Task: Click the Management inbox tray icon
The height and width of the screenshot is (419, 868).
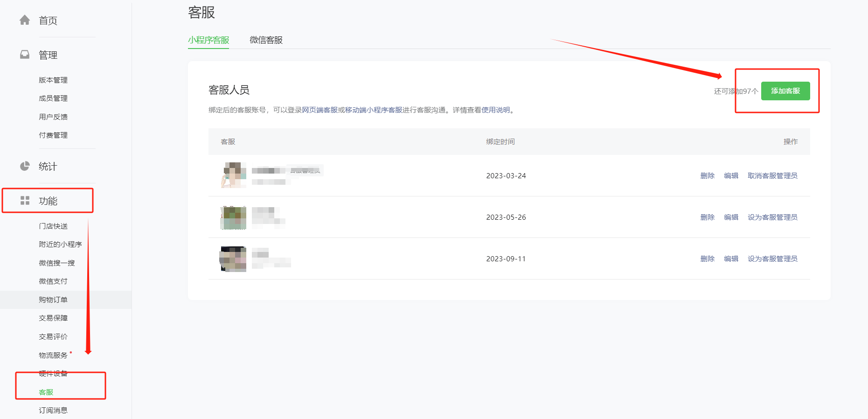Action: 25,55
